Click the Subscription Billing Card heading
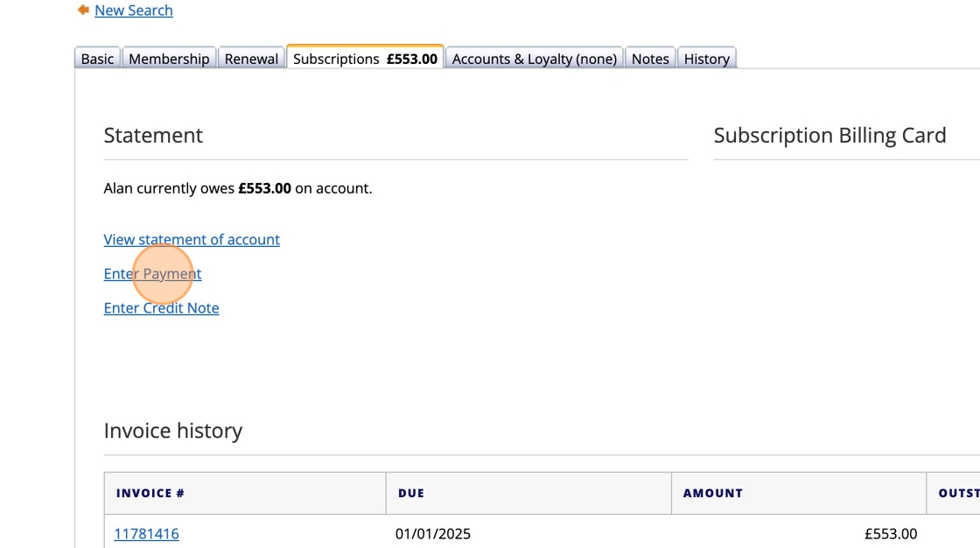This screenshot has width=980, height=548. tap(829, 136)
